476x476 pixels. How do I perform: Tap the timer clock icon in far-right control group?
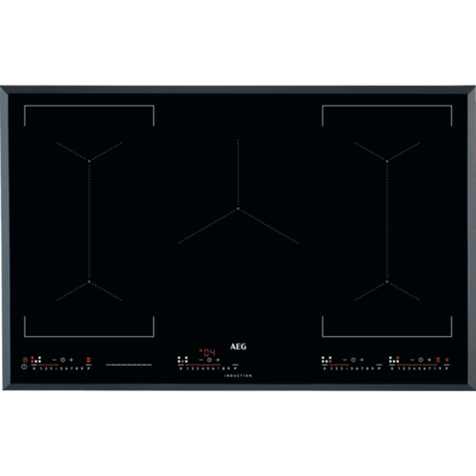point(421,360)
